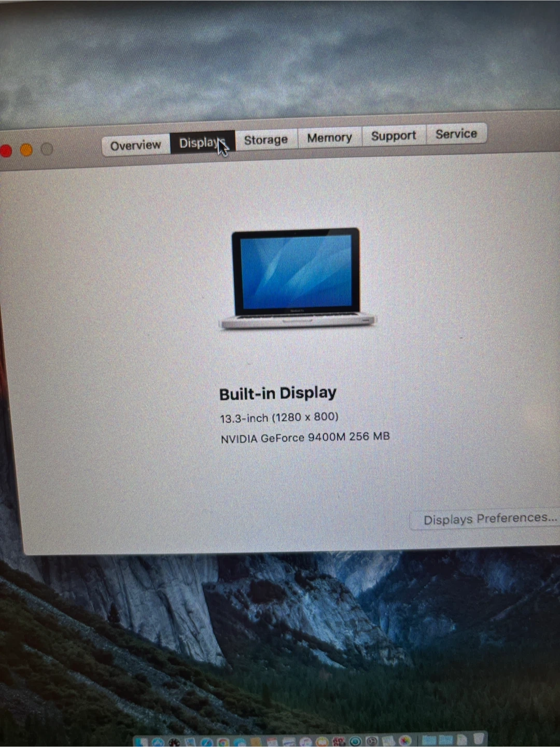
Task: Open the Support tab
Action: (394, 136)
